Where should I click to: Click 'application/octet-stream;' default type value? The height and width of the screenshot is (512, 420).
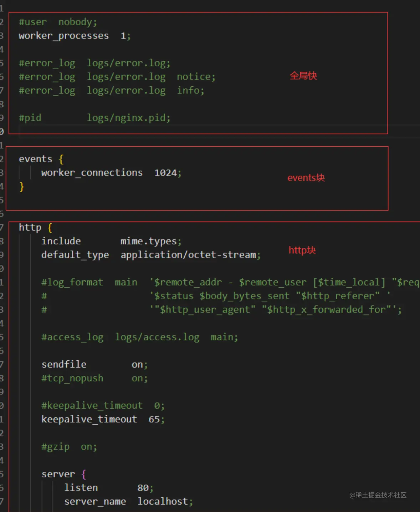[x=190, y=255]
